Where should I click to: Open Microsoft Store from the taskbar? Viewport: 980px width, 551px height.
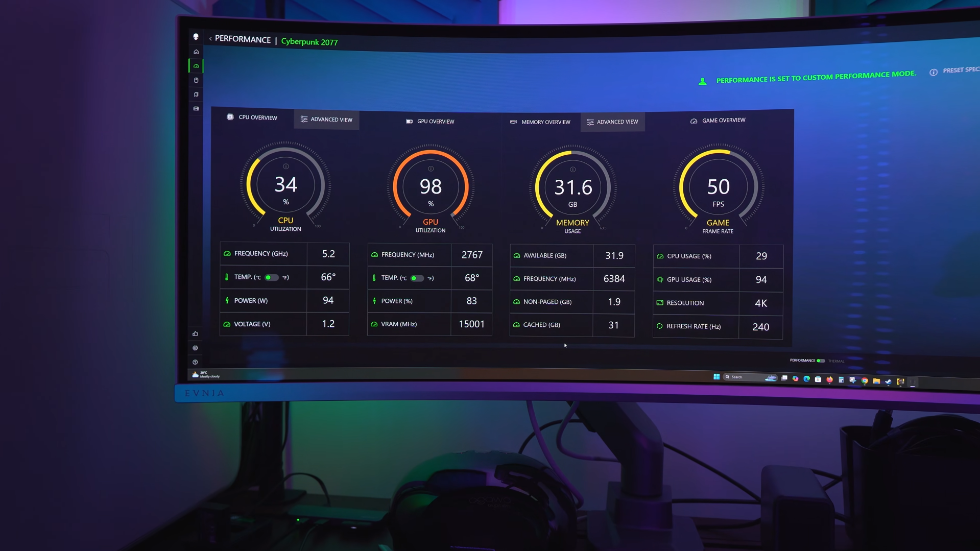click(818, 379)
